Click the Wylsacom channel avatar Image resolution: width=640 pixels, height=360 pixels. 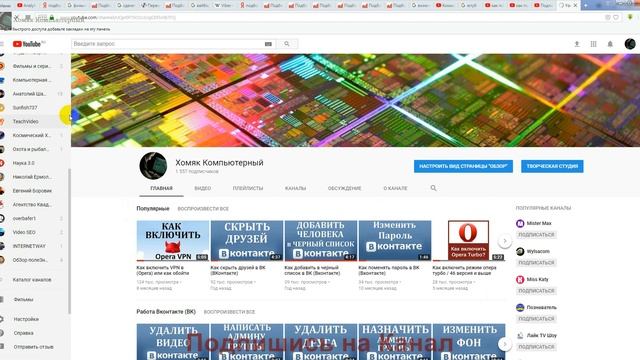pyautogui.click(x=520, y=251)
